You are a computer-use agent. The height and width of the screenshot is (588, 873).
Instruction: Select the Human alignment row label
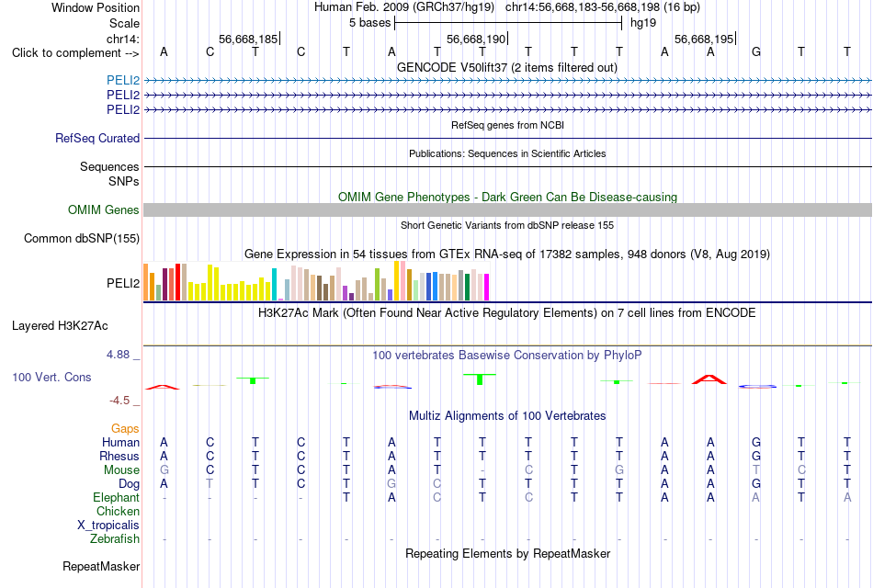pyautogui.click(x=120, y=442)
